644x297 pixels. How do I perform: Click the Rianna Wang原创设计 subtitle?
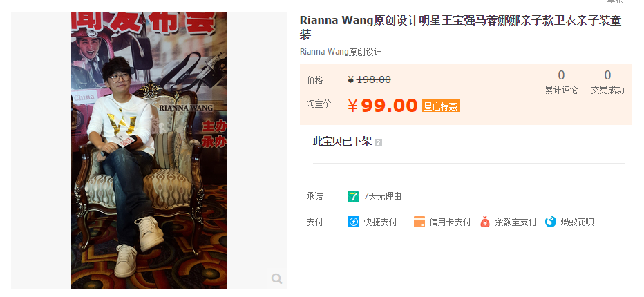point(341,52)
